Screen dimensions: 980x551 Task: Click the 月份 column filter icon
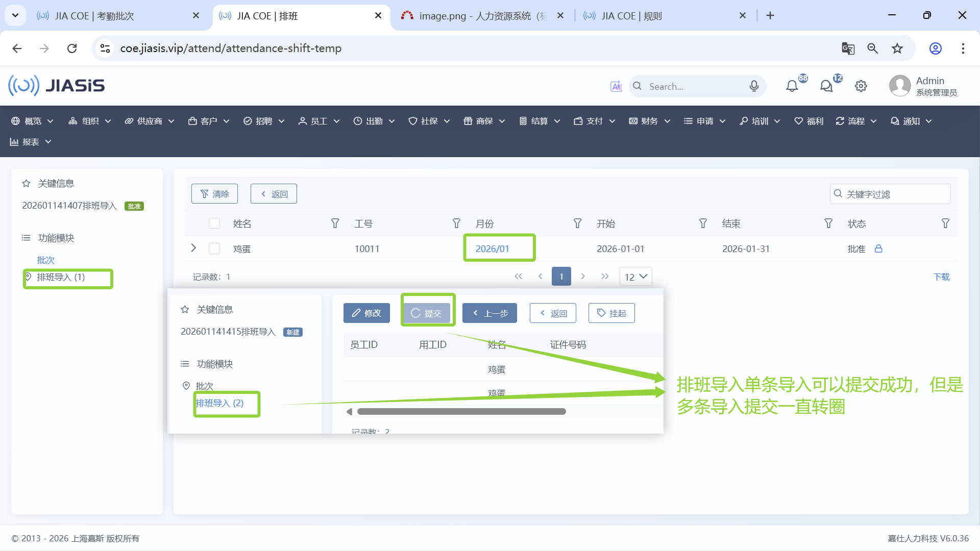pos(577,223)
